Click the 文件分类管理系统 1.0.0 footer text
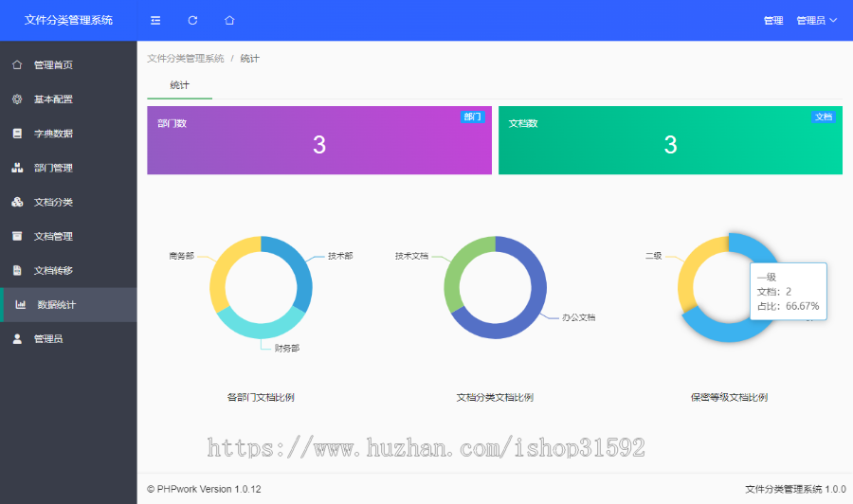Viewport: 853px width, 504px height. coord(795,490)
